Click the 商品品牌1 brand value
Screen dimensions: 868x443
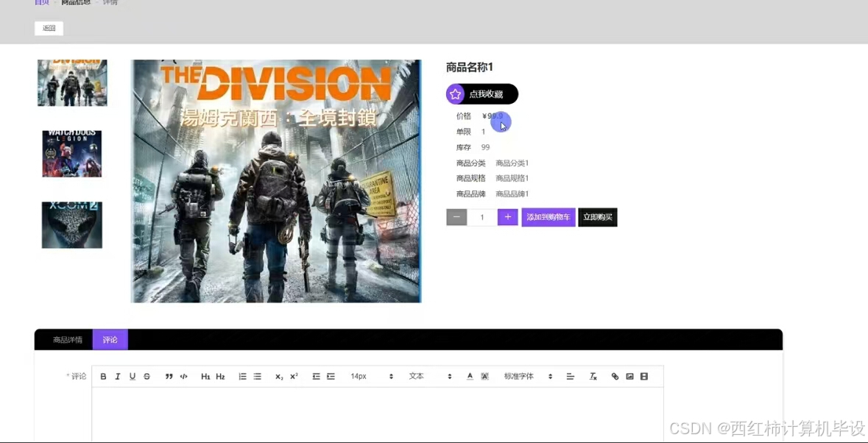(512, 194)
